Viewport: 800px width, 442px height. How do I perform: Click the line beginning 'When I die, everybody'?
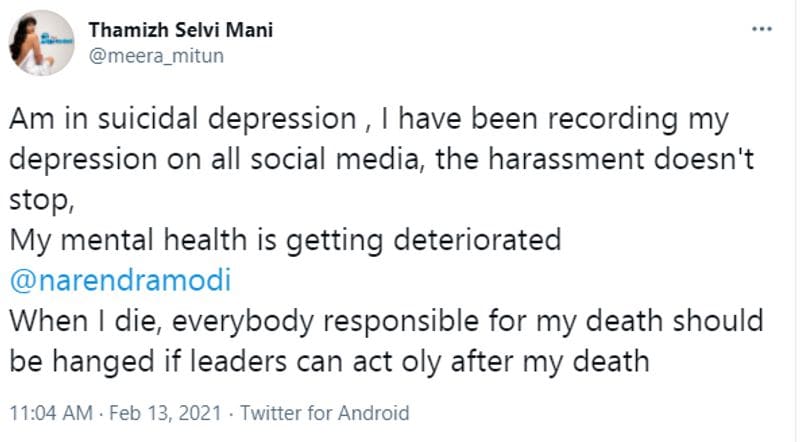click(x=386, y=322)
